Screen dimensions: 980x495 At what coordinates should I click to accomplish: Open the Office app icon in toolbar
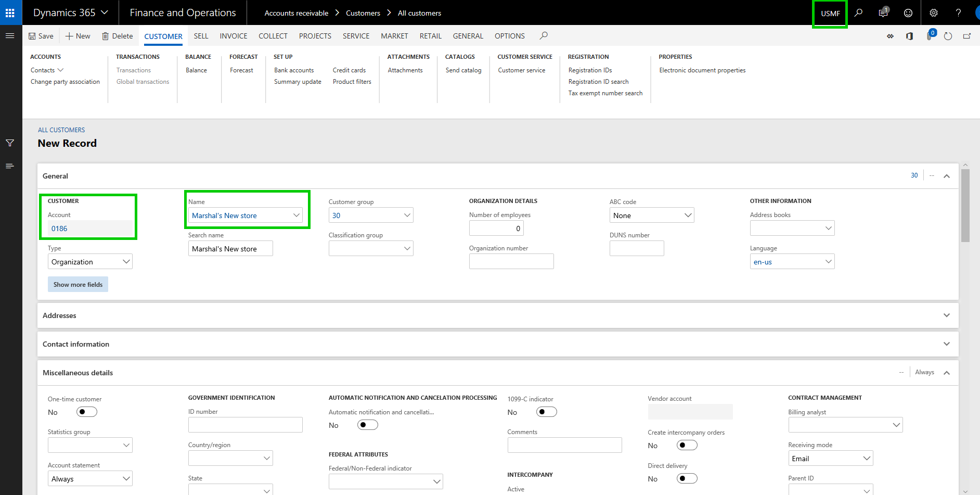click(x=909, y=36)
